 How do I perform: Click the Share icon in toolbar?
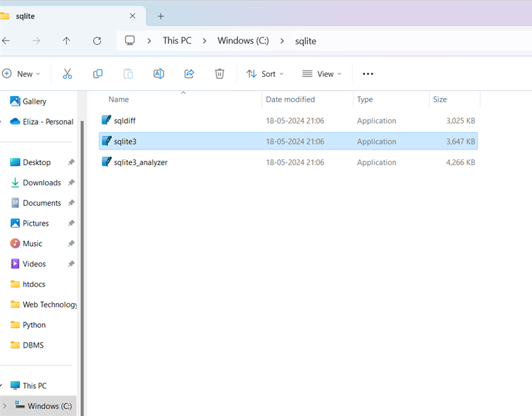[189, 74]
